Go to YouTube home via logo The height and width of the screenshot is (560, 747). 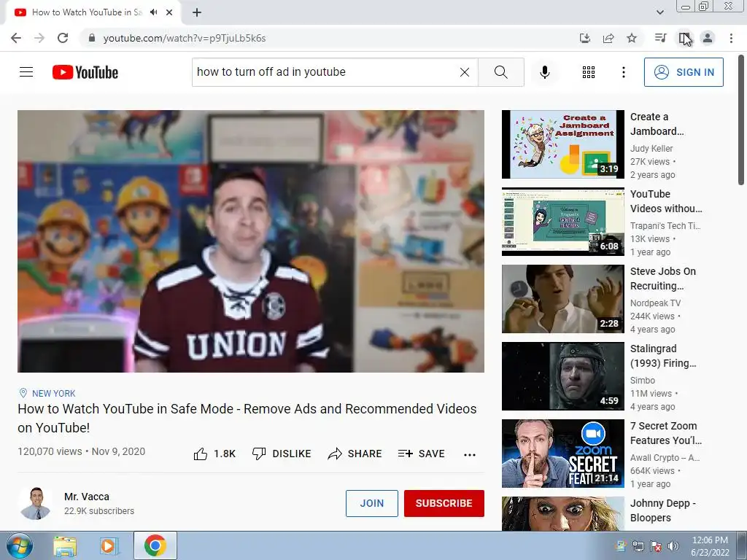(85, 72)
